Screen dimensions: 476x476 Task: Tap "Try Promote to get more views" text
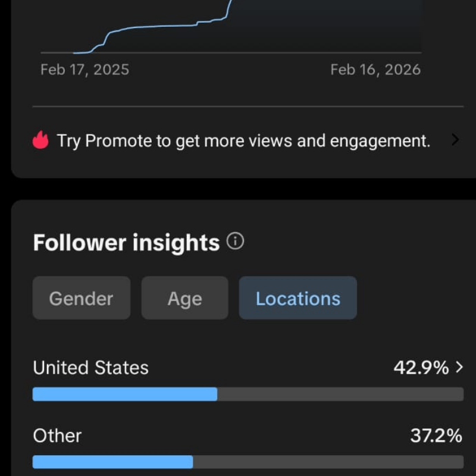[243, 141]
